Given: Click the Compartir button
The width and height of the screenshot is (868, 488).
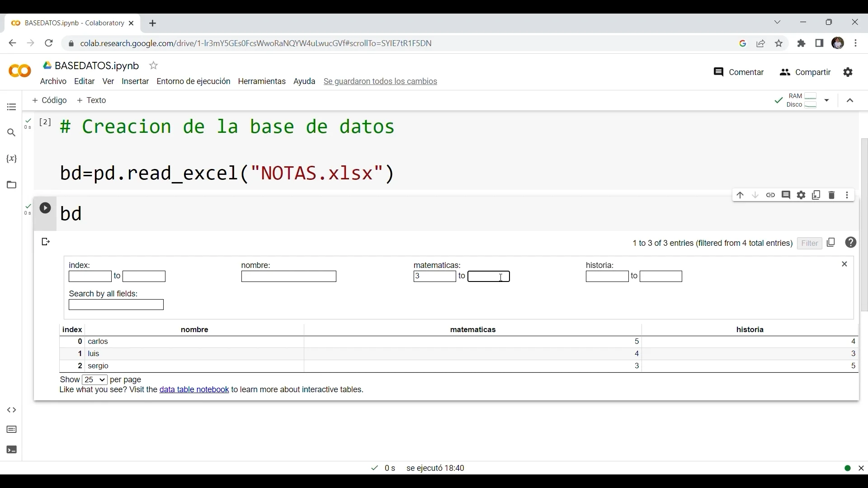Looking at the screenshot, I should 806,72.
